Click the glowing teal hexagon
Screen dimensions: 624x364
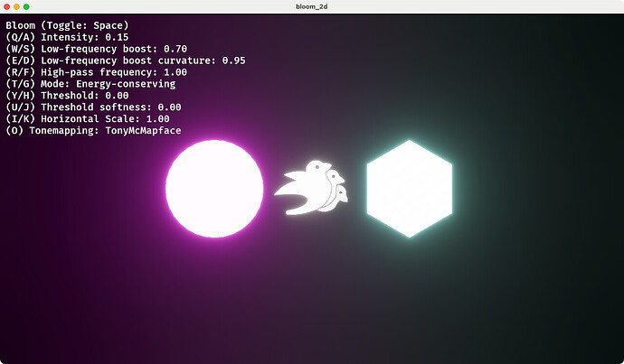409,189
